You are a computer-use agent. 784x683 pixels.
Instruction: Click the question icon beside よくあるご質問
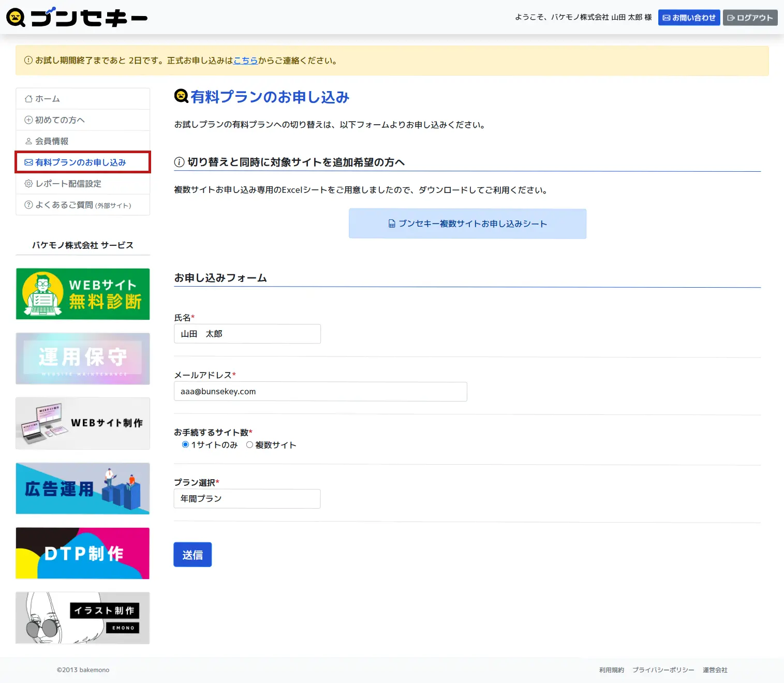coord(28,205)
